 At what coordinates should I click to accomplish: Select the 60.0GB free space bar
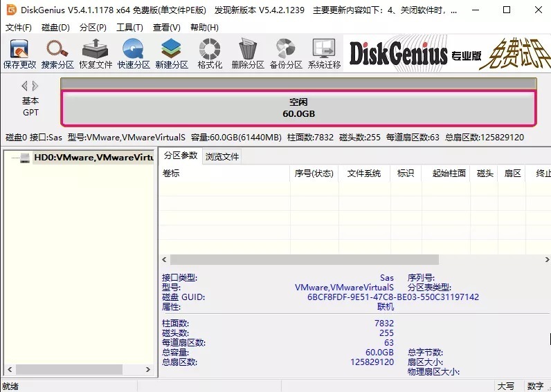click(x=298, y=108)
